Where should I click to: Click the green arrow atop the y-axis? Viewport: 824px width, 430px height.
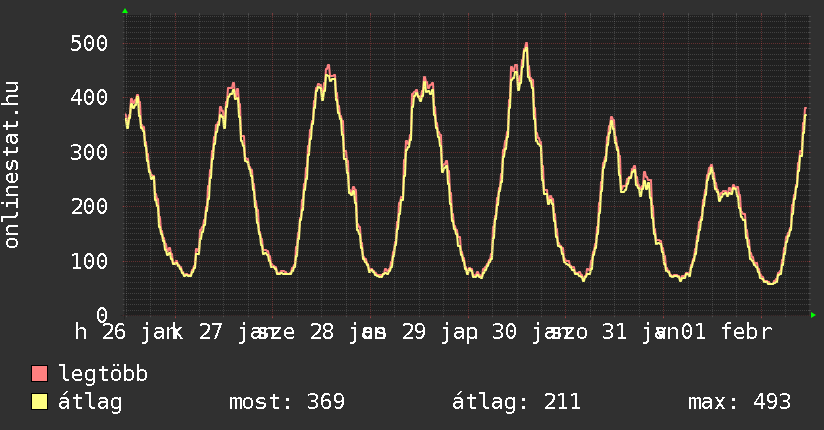(125, 11)
